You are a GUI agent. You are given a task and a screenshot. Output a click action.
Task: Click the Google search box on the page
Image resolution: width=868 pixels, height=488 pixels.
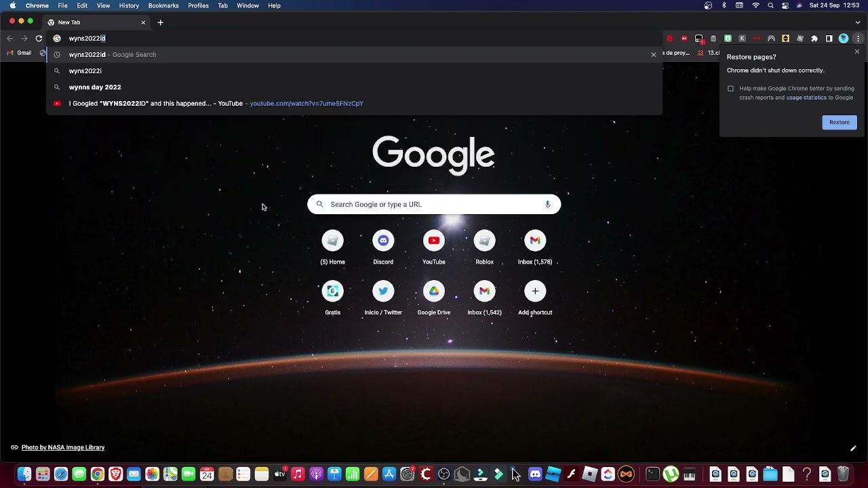(434, 204)
